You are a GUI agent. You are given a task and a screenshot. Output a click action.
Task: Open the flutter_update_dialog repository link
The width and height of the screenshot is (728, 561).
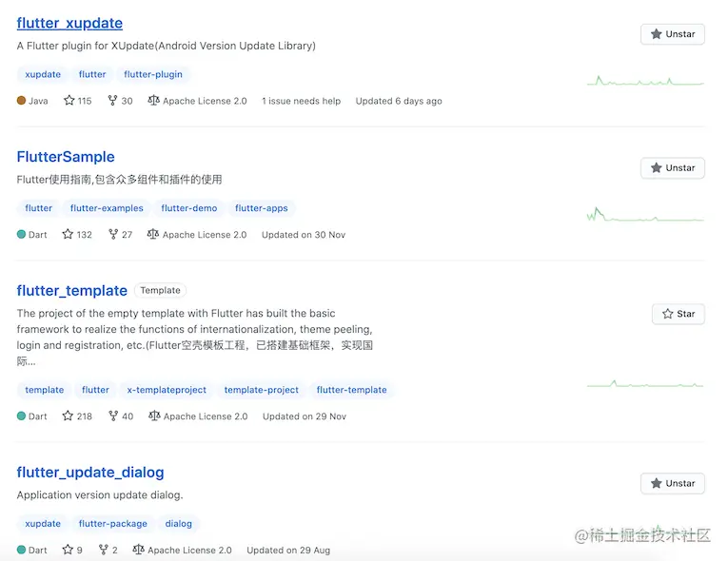pos(90,473)
